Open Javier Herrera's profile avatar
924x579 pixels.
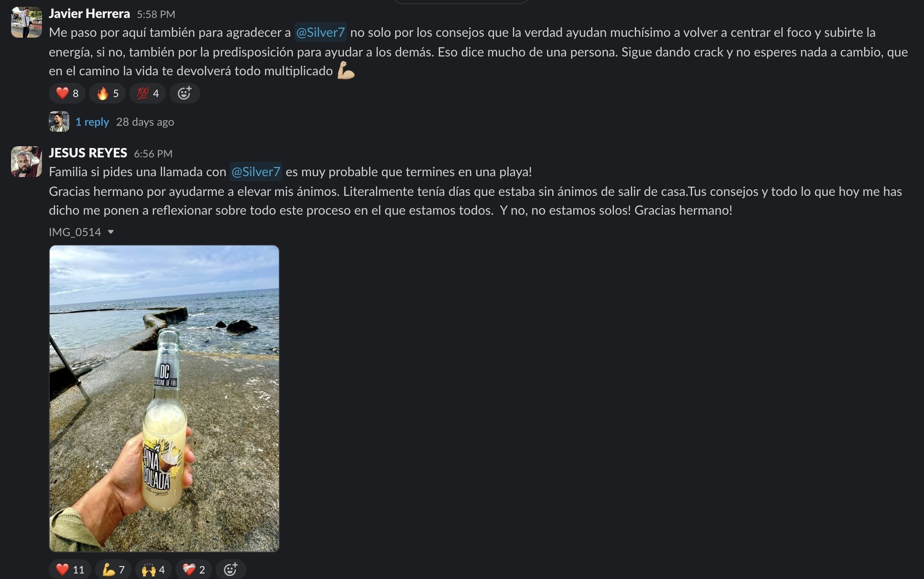click(x=27, y=22)
